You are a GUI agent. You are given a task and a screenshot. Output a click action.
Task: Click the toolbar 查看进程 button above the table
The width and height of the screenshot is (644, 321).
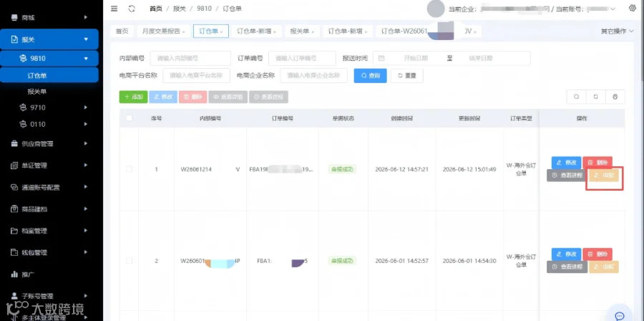pyautogui.click(x=268, y=97)
